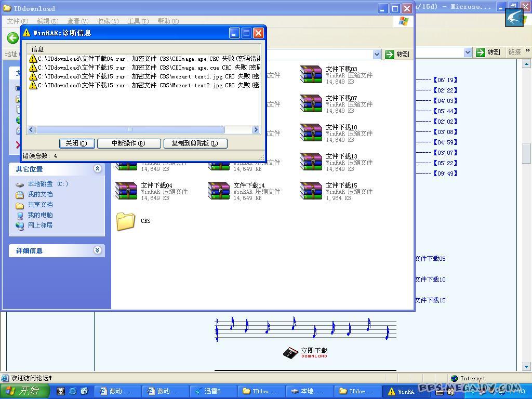The image size is (532, 399).
Task: Click the dialog's horizontal scrollbar thumb
Action: [130, 129]
